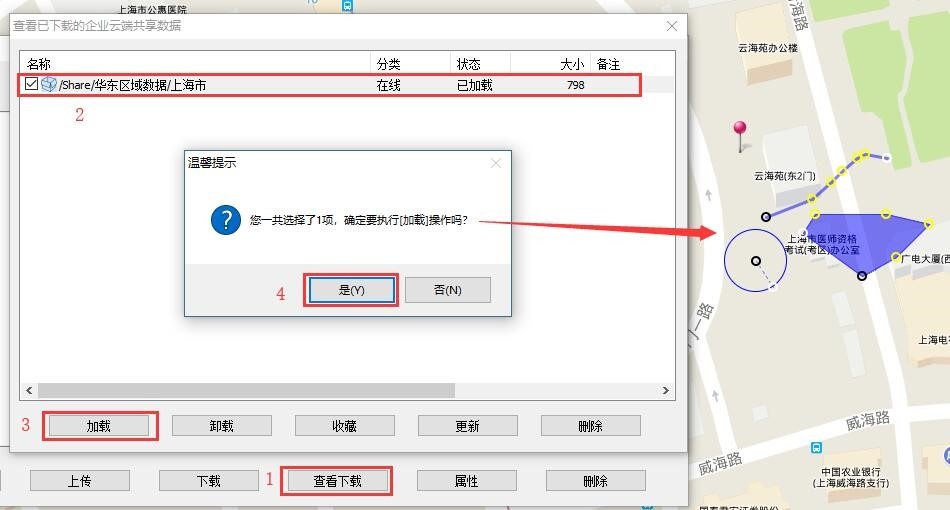Click the blue question mark icon
The image size is (950, 510).
click(x=225, y=220)
